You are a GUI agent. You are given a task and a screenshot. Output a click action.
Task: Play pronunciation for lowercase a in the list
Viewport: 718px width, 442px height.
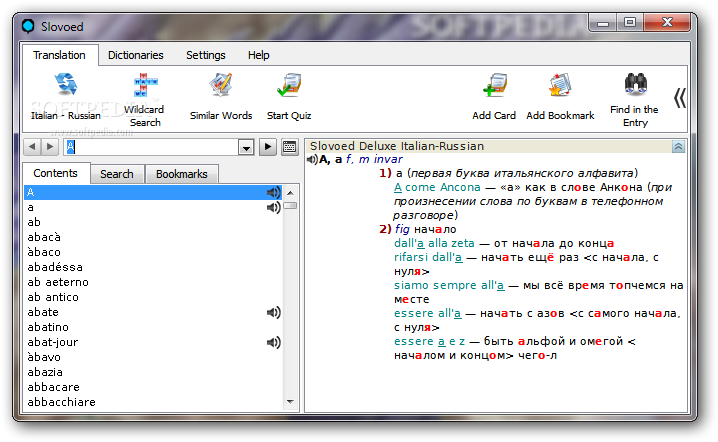273,207
